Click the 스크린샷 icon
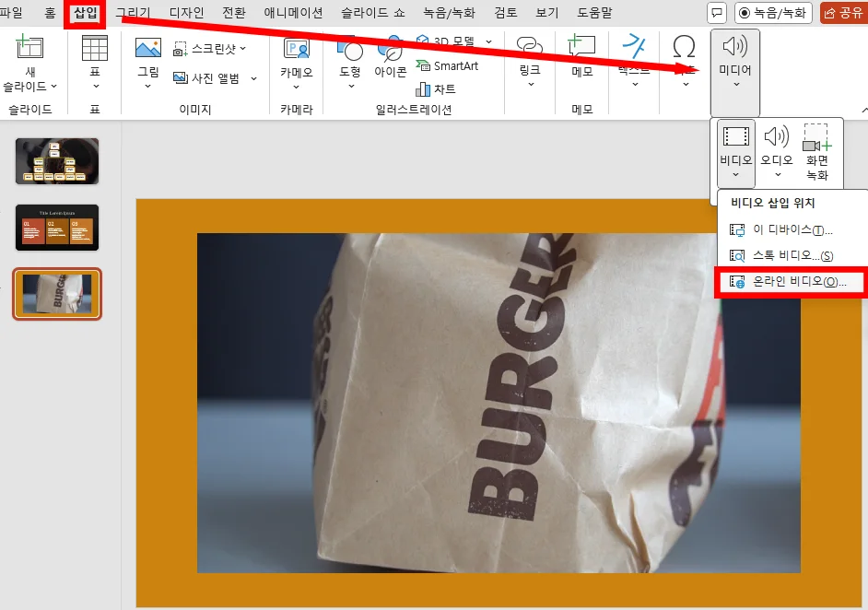Viewport: 868px width, 610px height. coord(180,49)
